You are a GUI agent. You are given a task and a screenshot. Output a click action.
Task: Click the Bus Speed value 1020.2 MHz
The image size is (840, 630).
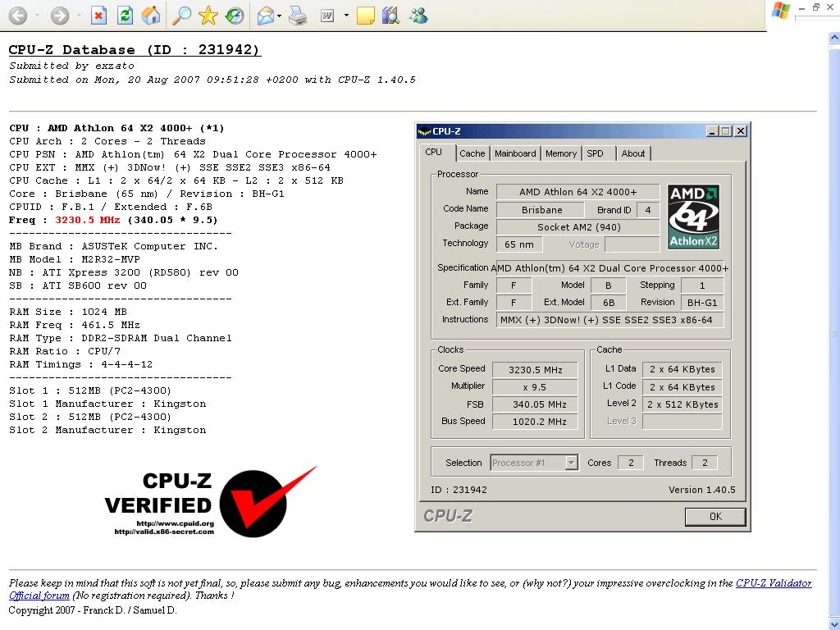pos(535,422)
